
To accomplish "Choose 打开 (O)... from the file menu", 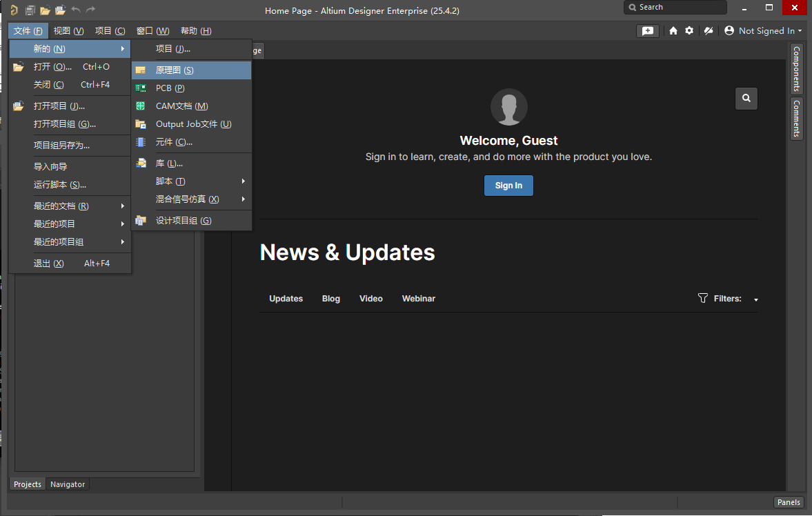I will pyautogui.click(x=70, y=67).
